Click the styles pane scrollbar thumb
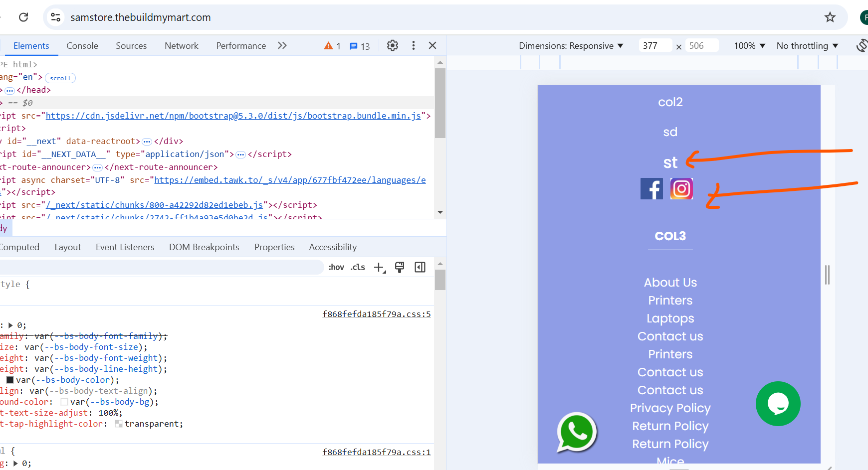The width and height of the screenshot is (868, 470). click(x=440, y=280)
